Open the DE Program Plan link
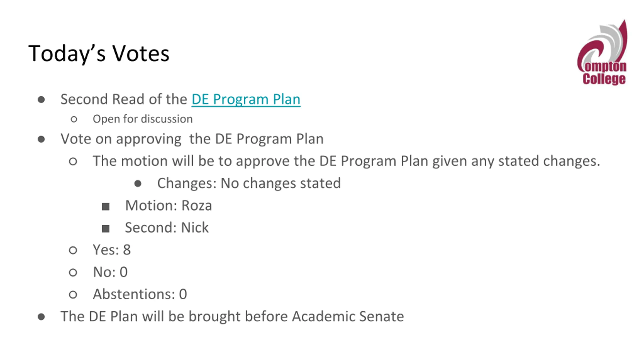 coord(246,99)
